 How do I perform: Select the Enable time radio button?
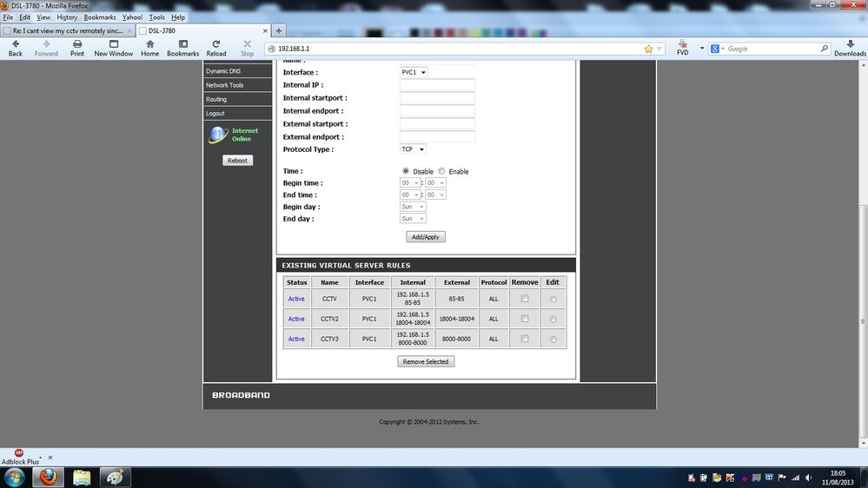pos(441,172)
